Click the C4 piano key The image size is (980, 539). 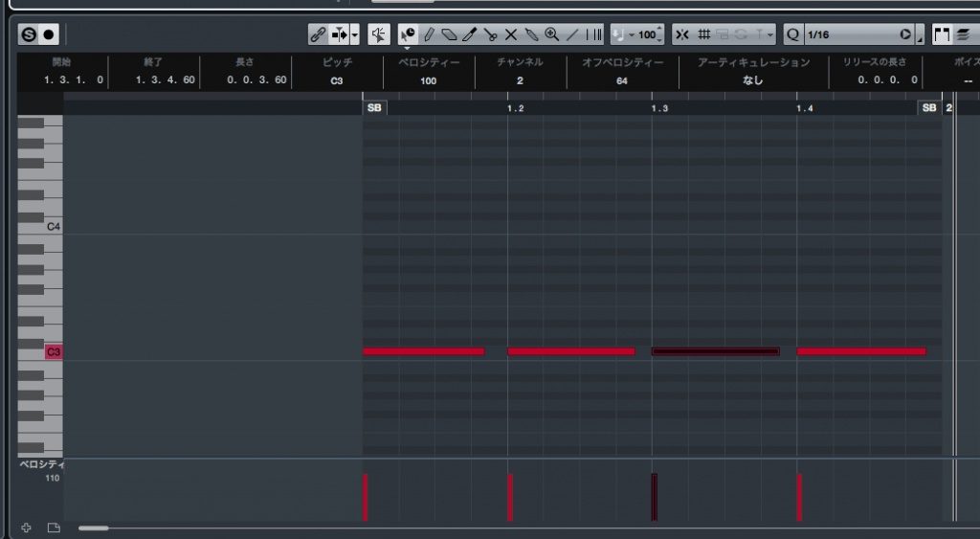[54, 226]
